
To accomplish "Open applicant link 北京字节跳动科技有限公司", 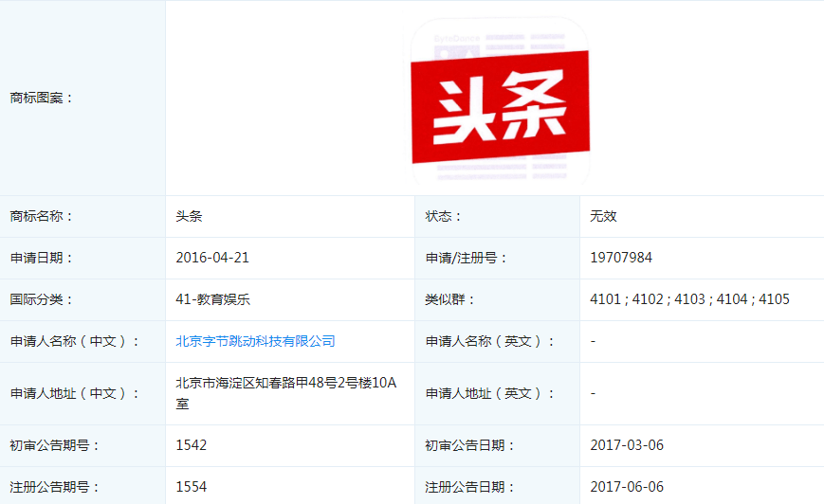I will 255,341.
